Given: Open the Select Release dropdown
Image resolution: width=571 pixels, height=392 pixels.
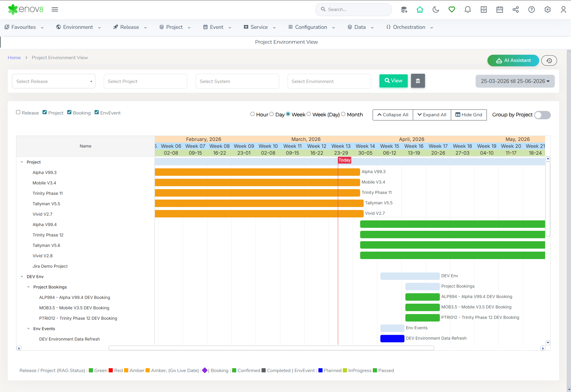Looking at the screenshot, I should coord(54,81).
